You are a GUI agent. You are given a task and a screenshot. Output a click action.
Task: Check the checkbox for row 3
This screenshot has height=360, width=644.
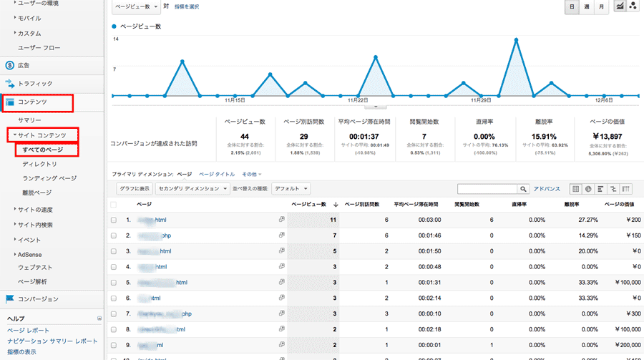click(114, 251)
